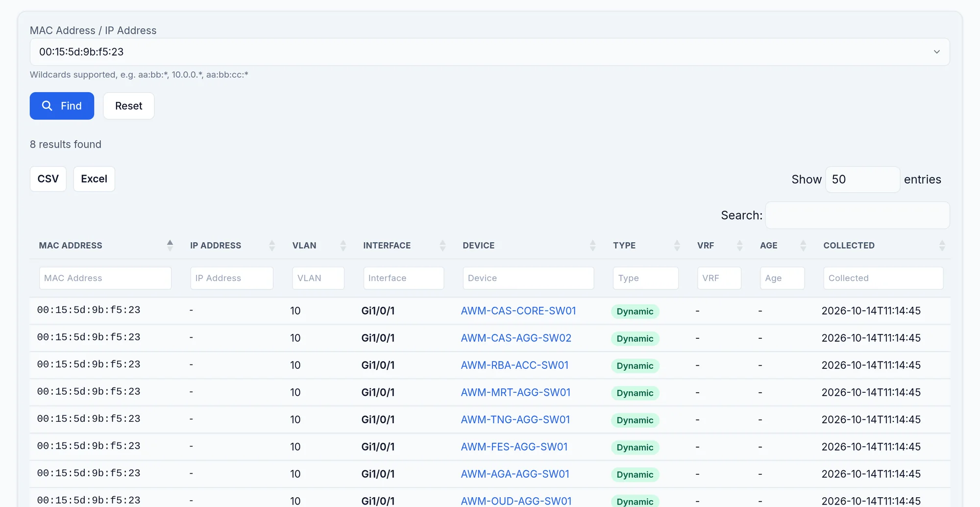The height and width of the screenshot is (507, 980).
Task: Open device AWM-CAS-CORE-SW01 link
Action: click(518, 311)
